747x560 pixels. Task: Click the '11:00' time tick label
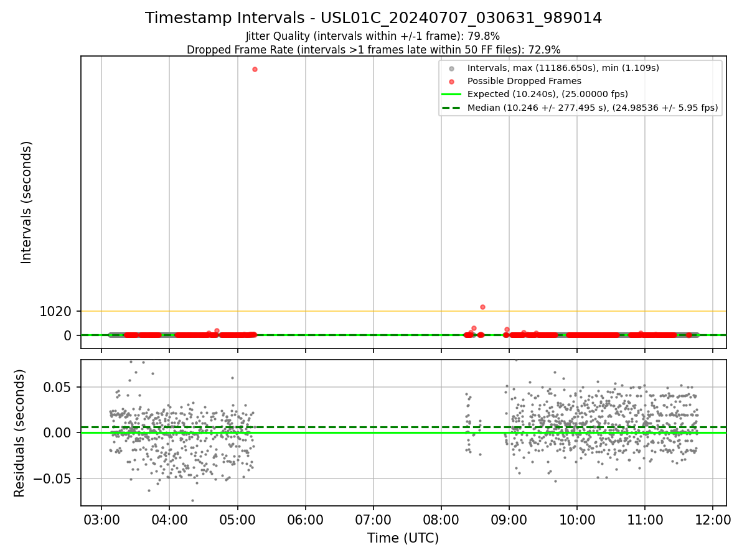pos(644,519)
